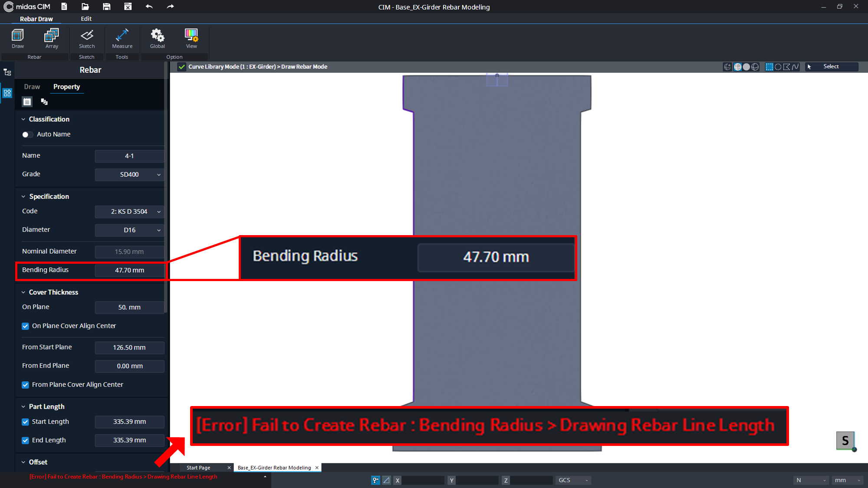This screenshot has width=868, height=488.
Task: Uncheck the End Length checkbox
Action: click(x=26, y=440)
